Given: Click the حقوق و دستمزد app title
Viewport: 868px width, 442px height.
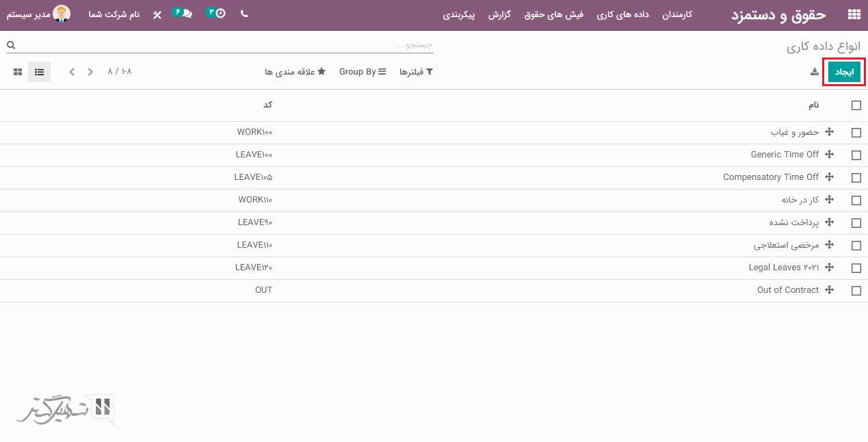Looking at the screenshot, I should pyautogui.click(x=778, y=14).
